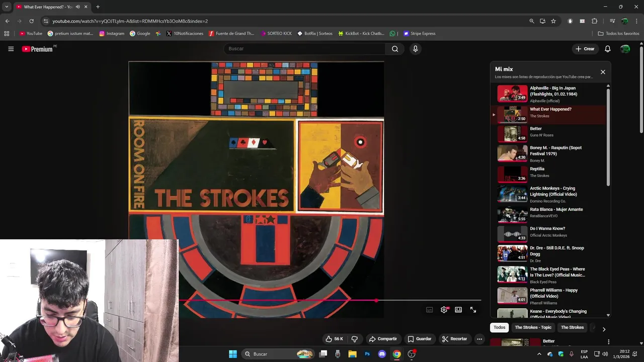This screenshot has width=644, height=362.
Task: Open the Windows Start menu
Action: coord(233,354)
